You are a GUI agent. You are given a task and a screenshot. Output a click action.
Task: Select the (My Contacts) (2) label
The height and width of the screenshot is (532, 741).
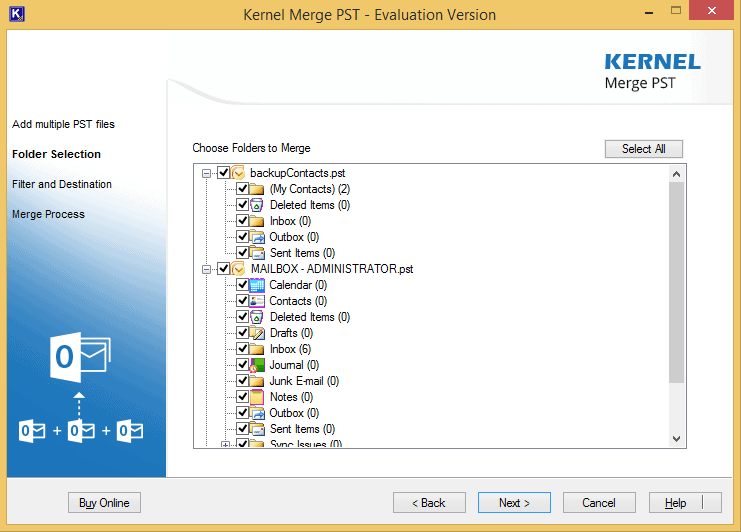[x=310, y=189]
